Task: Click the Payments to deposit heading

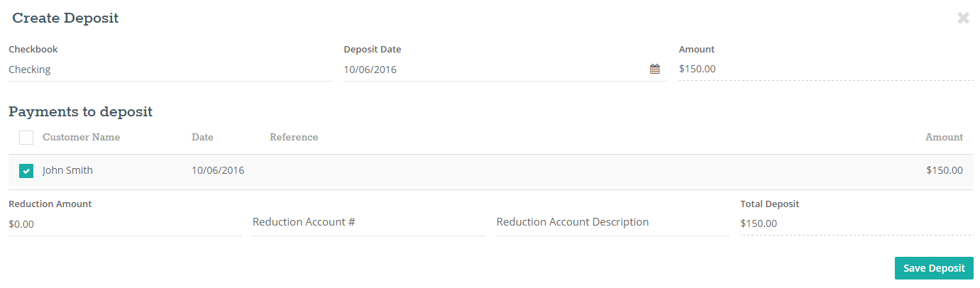Action: pyautogui.click(x=80, y=111)
